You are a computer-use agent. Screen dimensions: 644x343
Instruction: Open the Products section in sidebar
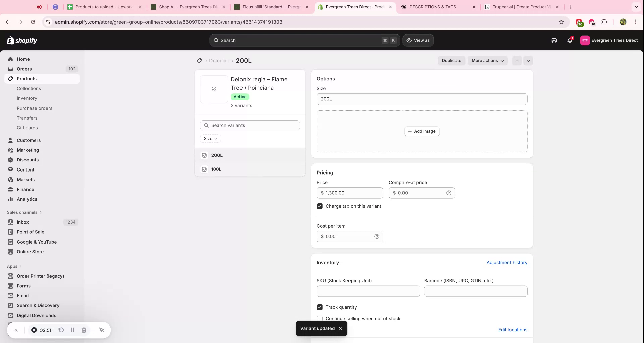(26, 78)
